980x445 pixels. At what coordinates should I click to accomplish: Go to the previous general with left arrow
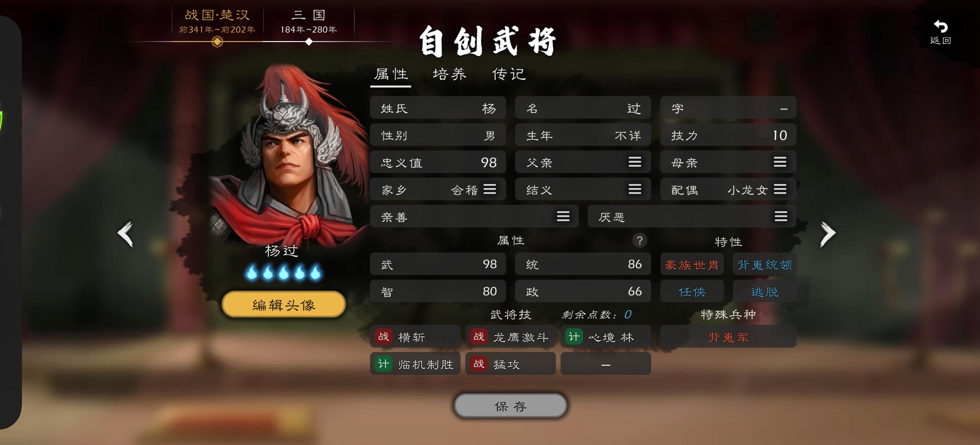126,234
